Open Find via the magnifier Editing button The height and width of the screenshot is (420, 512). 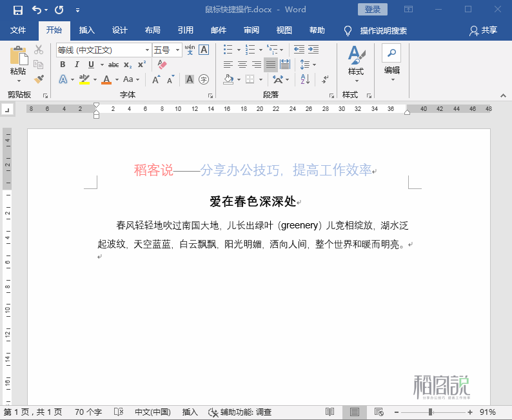[x=391, y=53]
